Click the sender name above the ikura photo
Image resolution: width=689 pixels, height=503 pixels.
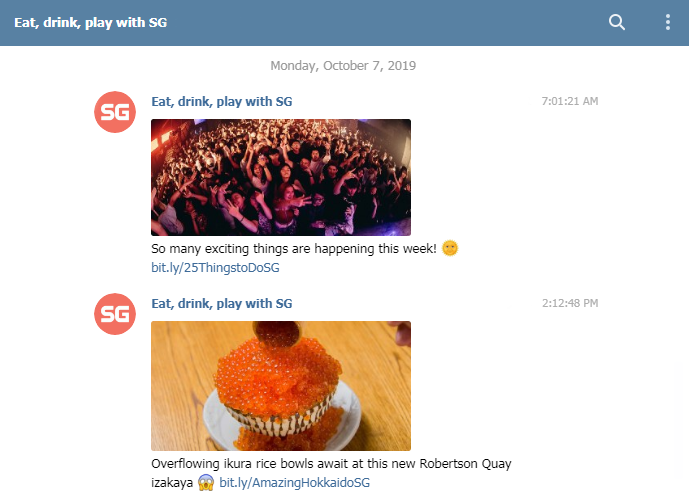[221, 303]
